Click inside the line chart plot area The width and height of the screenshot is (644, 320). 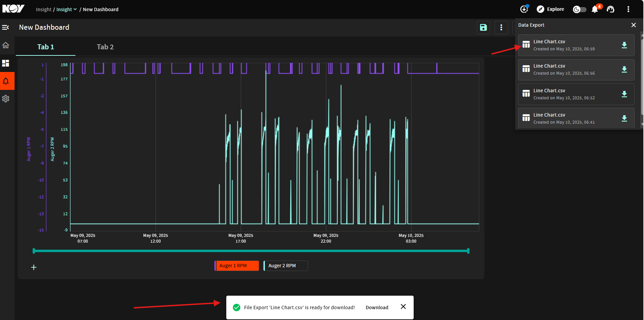(274, 147)
